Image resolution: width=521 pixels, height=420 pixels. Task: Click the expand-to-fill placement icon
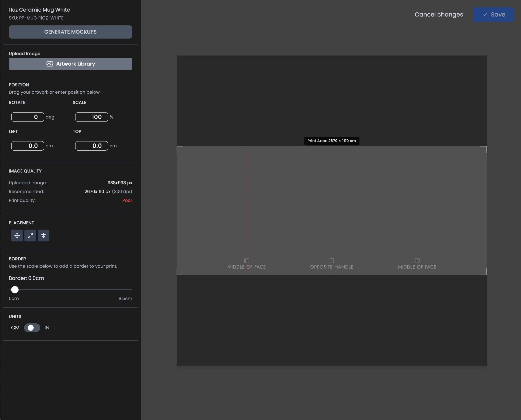(30, 235)
